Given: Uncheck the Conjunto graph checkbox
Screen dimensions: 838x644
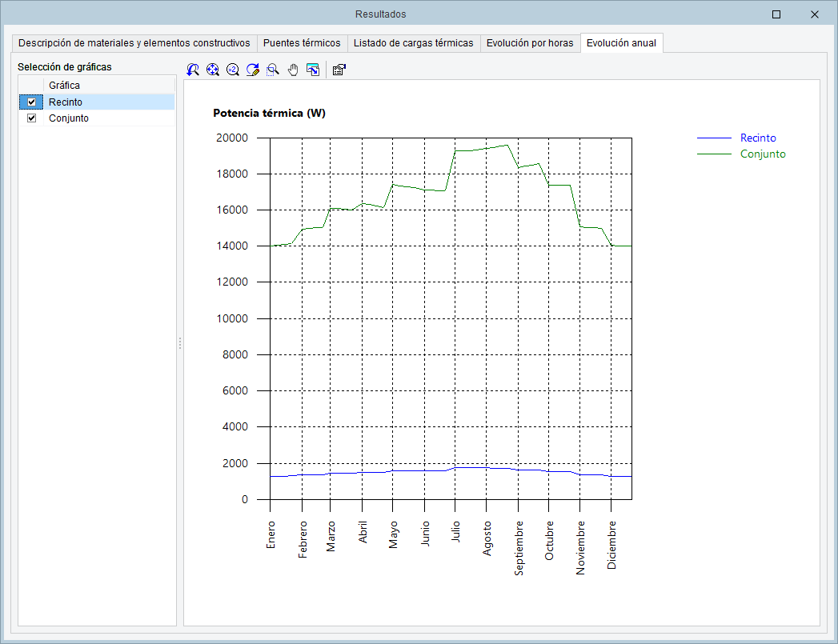Looking at the screenshot, I should (x=32, y=118).
